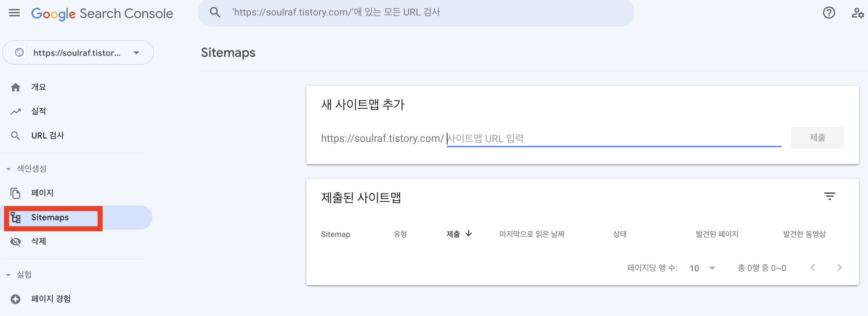Click the search magnifier icon in URL bar
868x316 pixels.
pyautogui.click(x=215, y=12)
